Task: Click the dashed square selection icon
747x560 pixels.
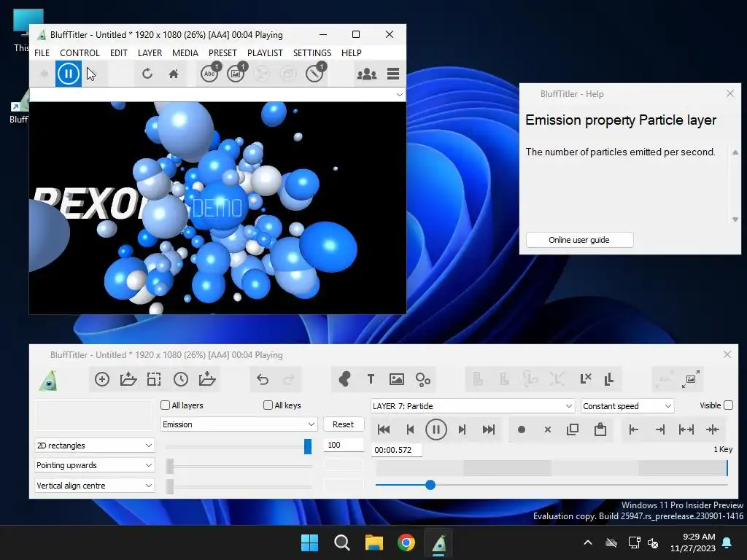Action: click(x=154, y=379)
